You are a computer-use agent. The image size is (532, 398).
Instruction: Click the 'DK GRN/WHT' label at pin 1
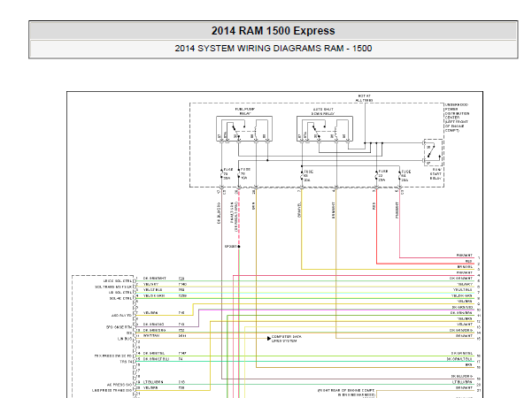[x=154, y=279]
